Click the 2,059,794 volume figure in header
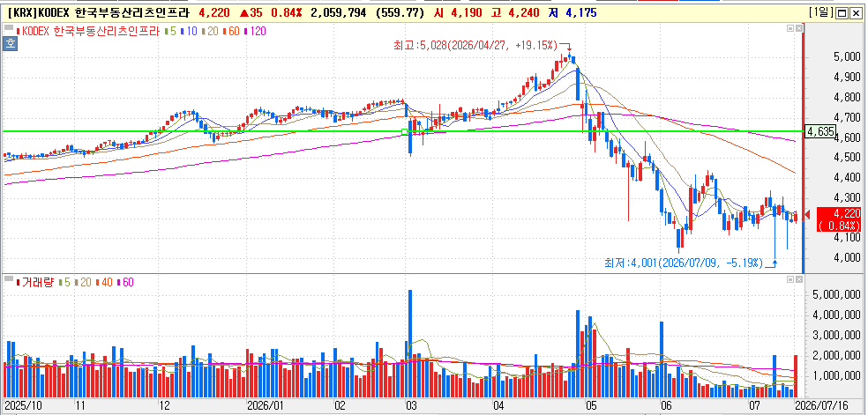The image size is (868, 415). click(338, 12)
